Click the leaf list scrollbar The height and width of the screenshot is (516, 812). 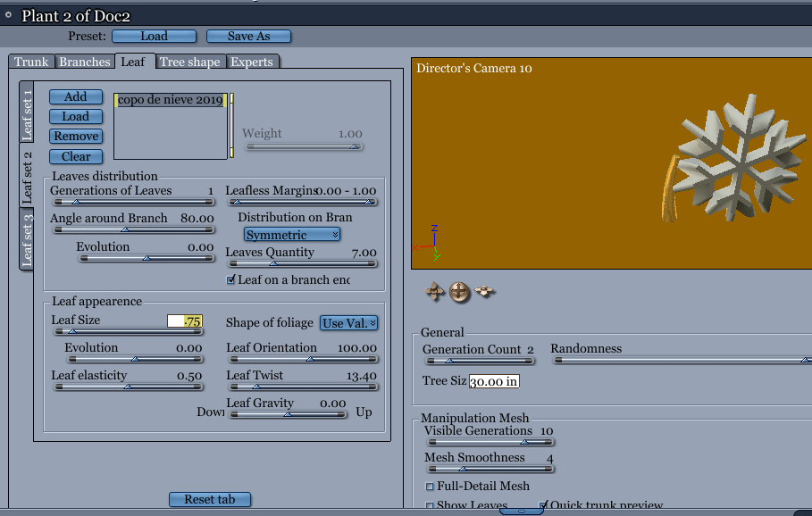click(x=231, y=126)
